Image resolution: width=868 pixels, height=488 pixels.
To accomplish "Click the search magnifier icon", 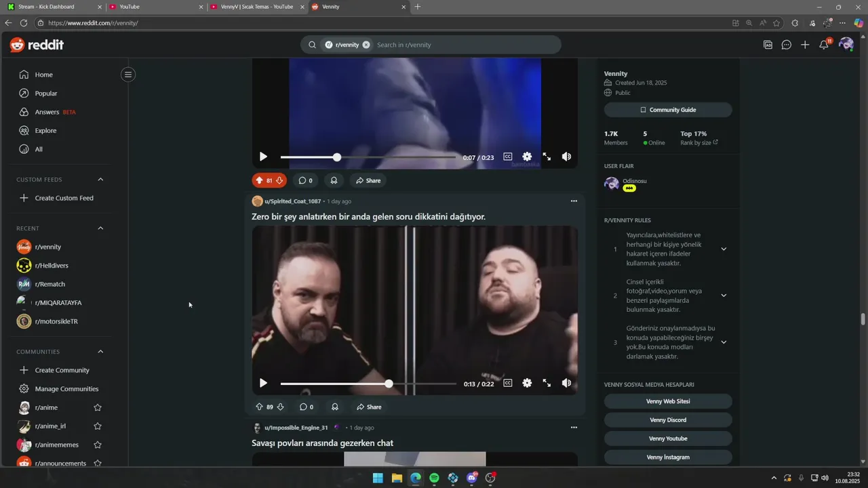I will pos(312,45).
